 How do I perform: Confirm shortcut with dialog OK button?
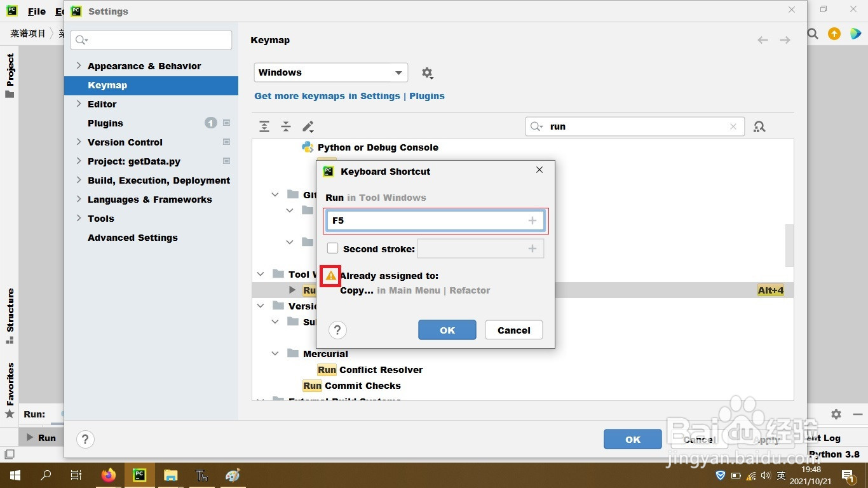[x=447, y=330]
